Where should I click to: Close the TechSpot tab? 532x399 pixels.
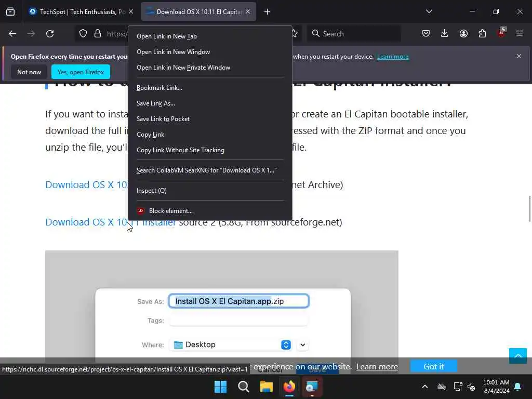point(131,12)
